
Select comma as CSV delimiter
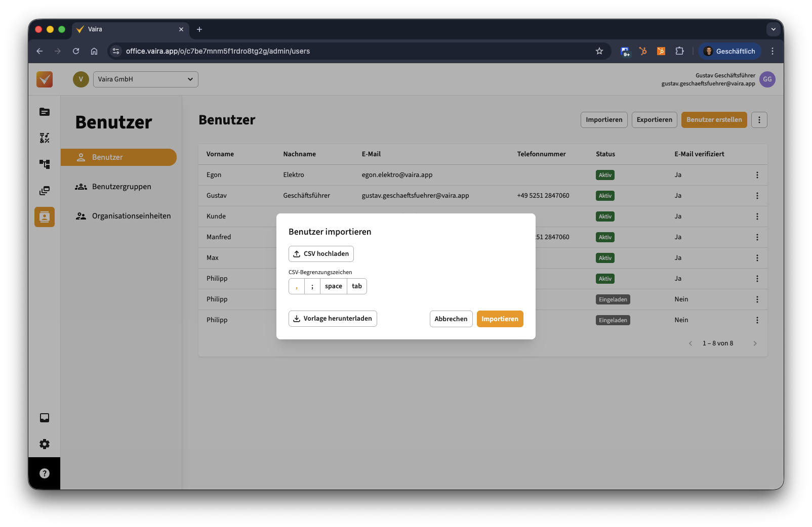297,286
